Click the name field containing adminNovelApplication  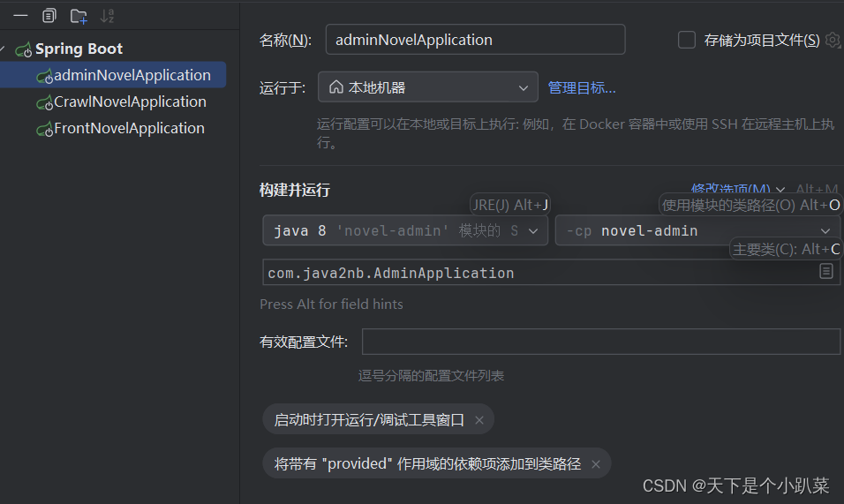tap(475, 39)
